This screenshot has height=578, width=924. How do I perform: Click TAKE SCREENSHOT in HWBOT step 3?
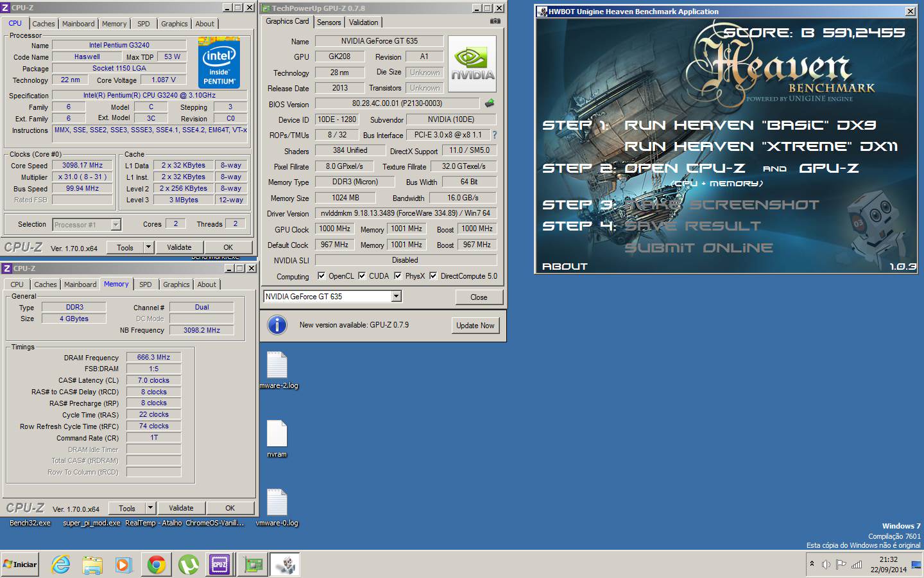[721, 205]
